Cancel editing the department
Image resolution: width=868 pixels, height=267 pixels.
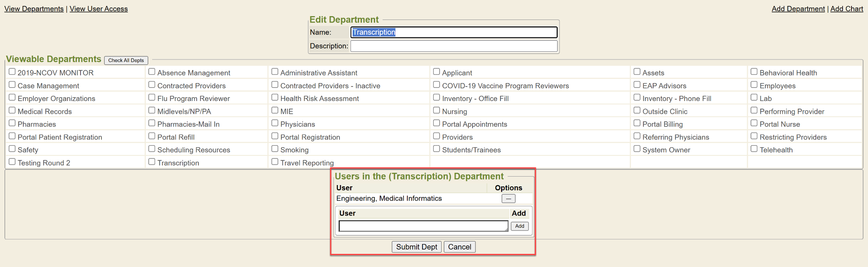pos(459,247)
